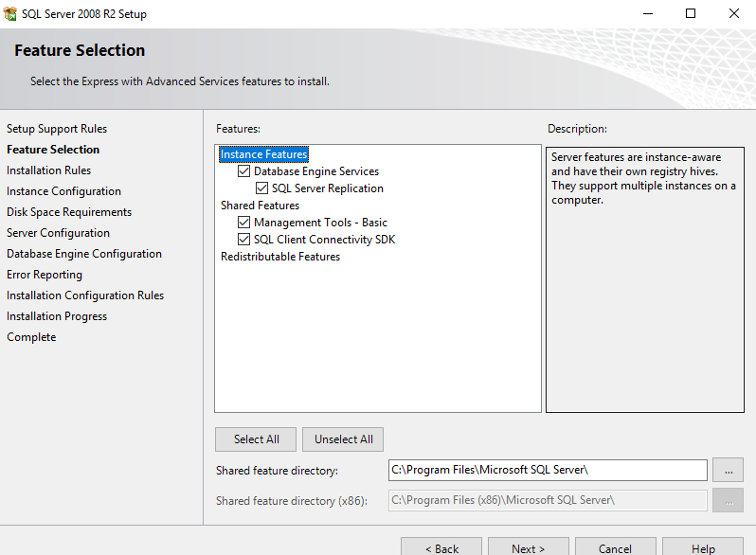Screen dimensions: 756x555
Task: Maximize the setup window
Action: [691, 14]
